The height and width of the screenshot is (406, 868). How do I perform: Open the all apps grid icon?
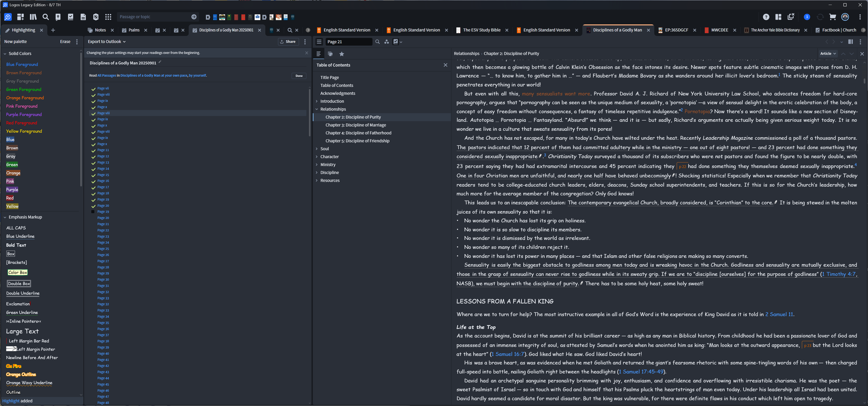[x=108, y=17]
